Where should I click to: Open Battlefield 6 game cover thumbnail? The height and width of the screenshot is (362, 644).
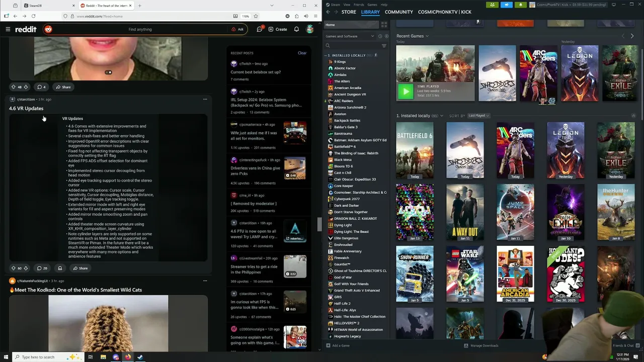click(415, 150)
